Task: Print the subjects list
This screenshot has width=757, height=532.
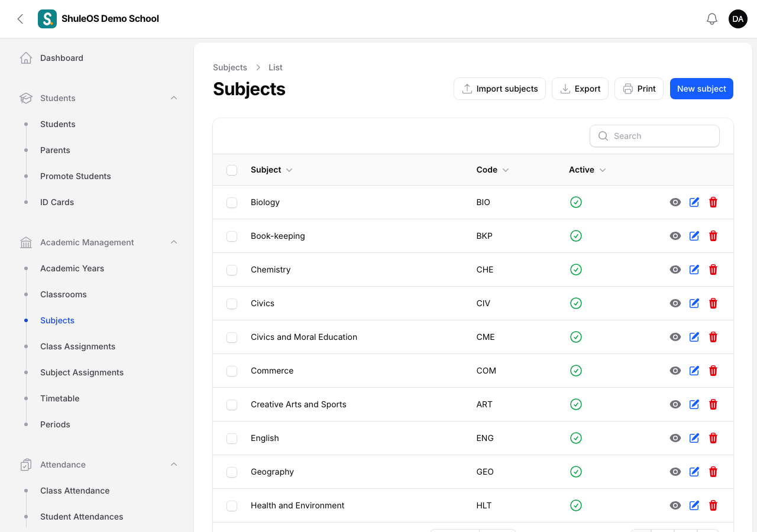Action: 639,89
